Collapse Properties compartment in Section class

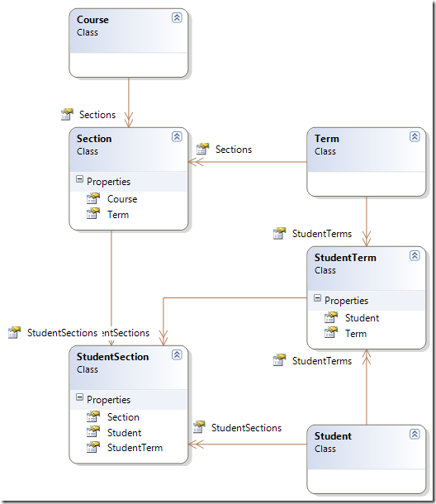click(x=79, y=179)
